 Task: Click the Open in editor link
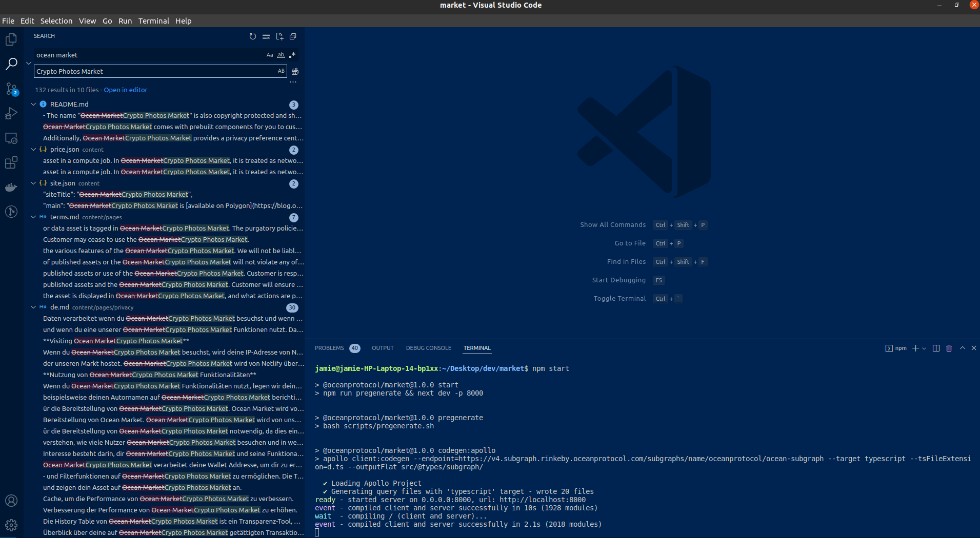(x=126, y=90)
